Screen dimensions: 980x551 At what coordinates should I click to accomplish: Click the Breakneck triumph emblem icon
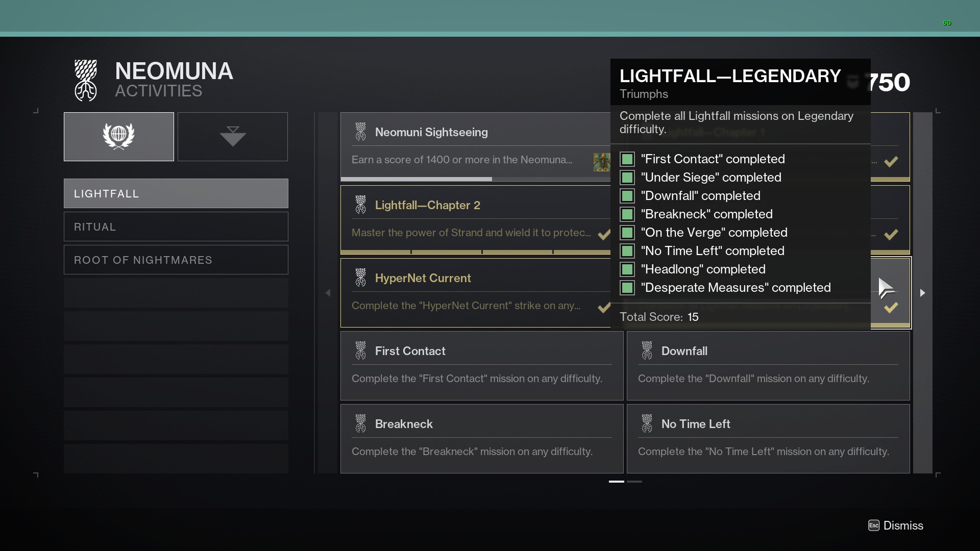[x=361, y=423]
